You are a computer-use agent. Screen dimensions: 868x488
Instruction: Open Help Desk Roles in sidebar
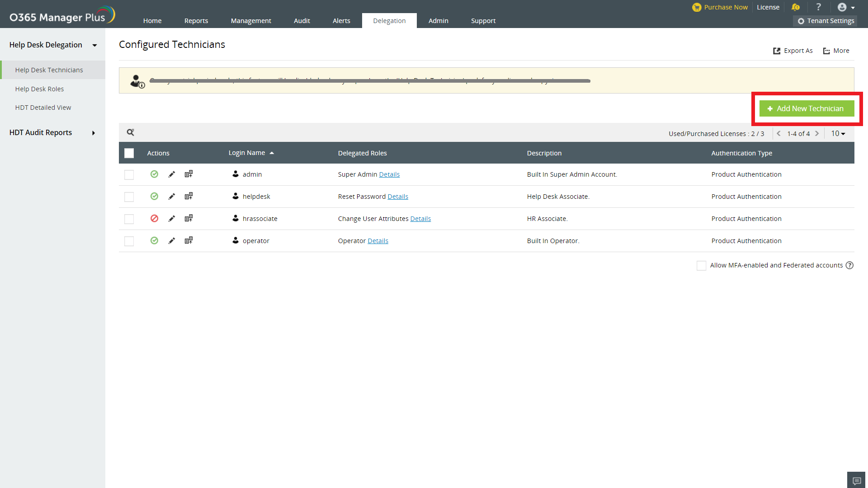[x=39, y=89]
